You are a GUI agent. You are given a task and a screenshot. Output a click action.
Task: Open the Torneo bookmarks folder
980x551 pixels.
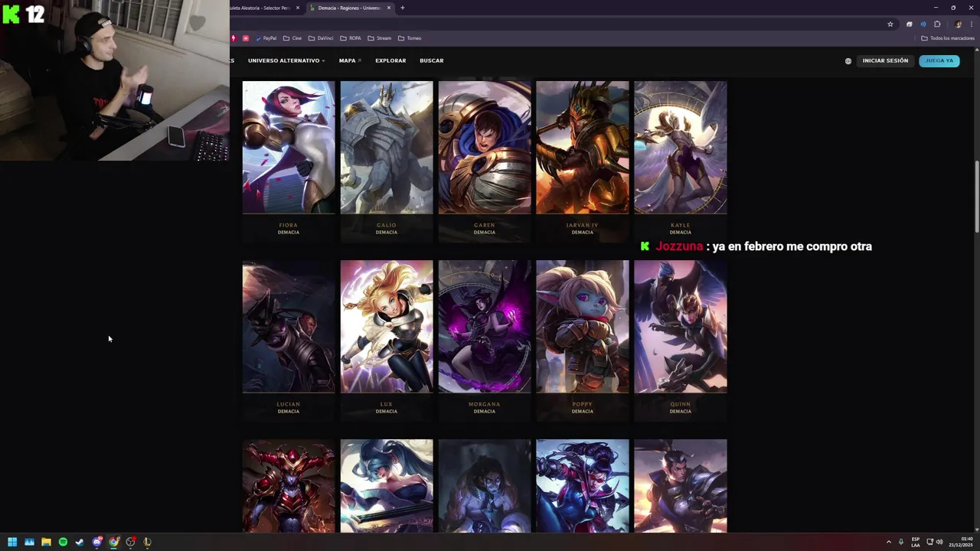coord(410,38)
